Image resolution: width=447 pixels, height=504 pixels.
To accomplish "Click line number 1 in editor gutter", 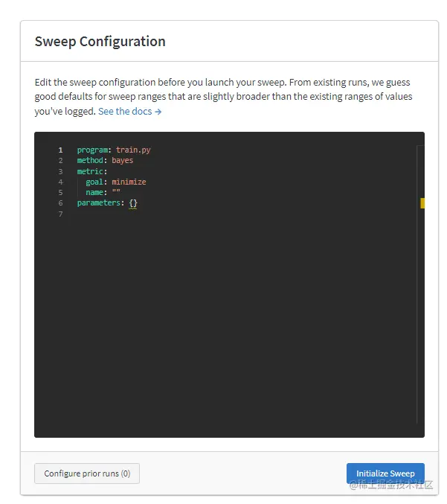I will pos(61,150).
